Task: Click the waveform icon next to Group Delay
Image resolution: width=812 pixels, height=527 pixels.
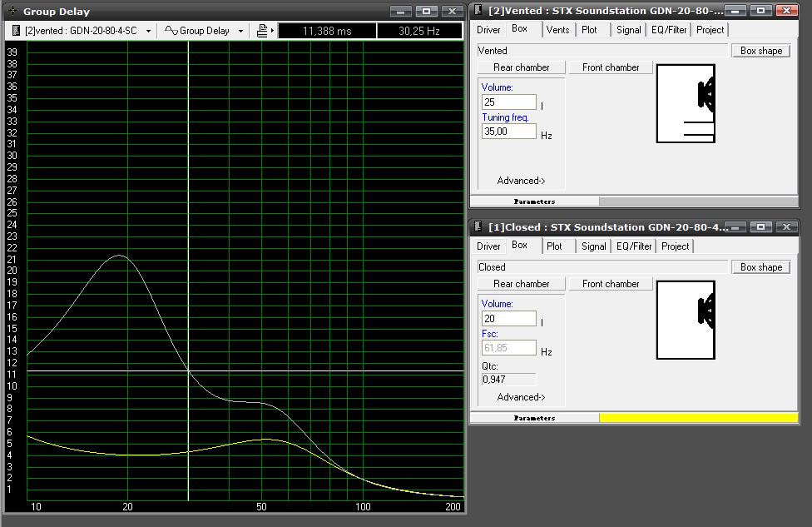Action: 171,31
